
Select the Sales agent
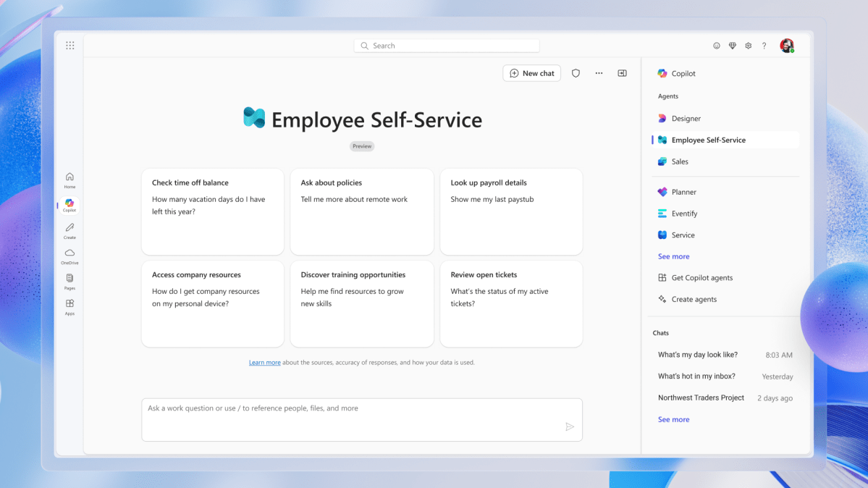coord(679,161)
